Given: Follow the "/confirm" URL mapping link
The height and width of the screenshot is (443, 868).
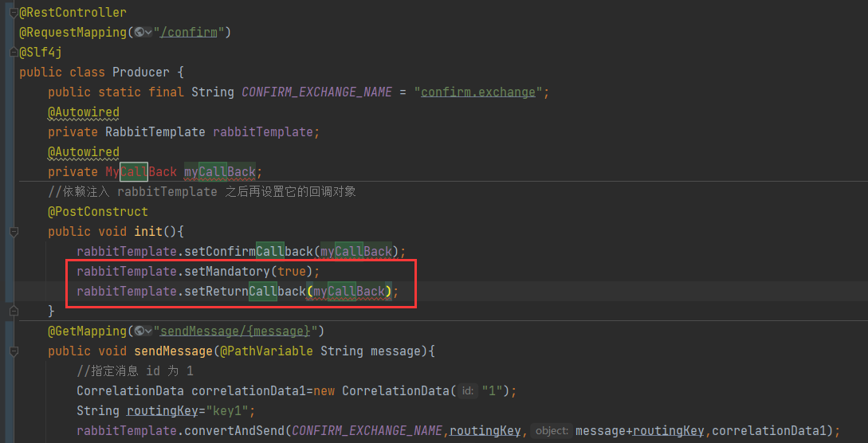Looking at the screenshot, I should [x=188, y=33].
